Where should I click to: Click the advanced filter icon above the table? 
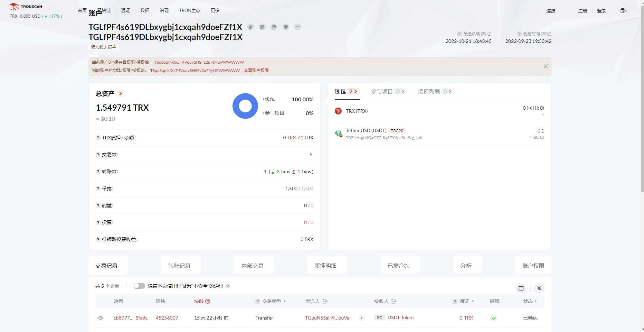pos(539,288)
